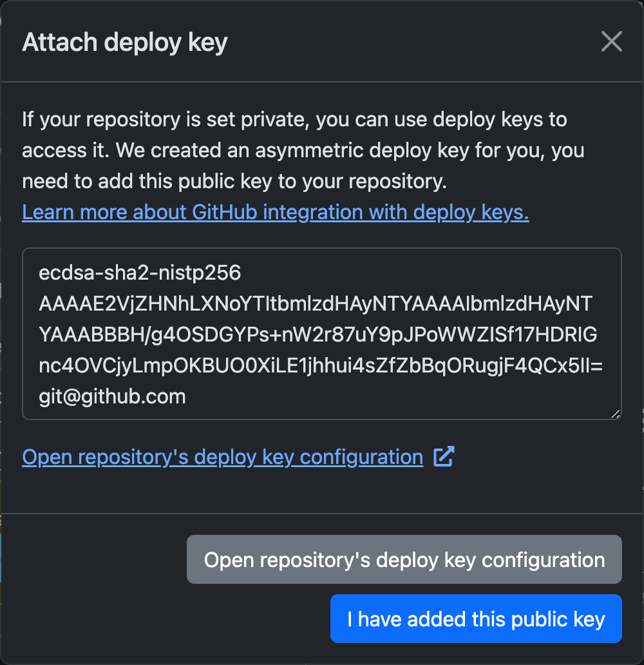Screen dimensions: 644x665
Task: Grab the resize handle of key textarea
Action: [x=616, y=414]
